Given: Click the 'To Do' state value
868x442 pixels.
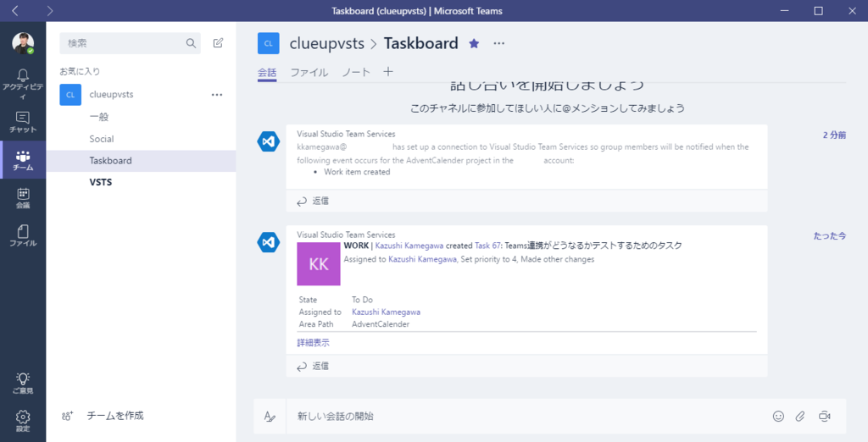Looking at the screenshot, I should coord(362,300).
